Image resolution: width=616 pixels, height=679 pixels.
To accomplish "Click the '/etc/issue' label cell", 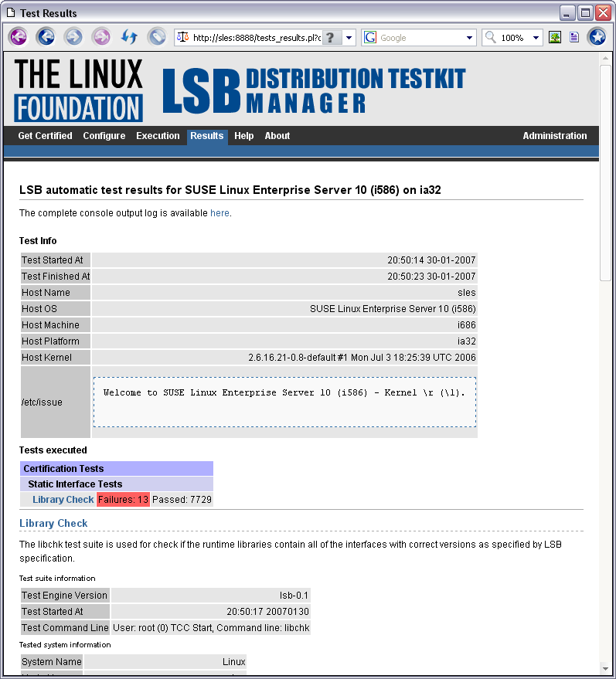I will (56, 402).
